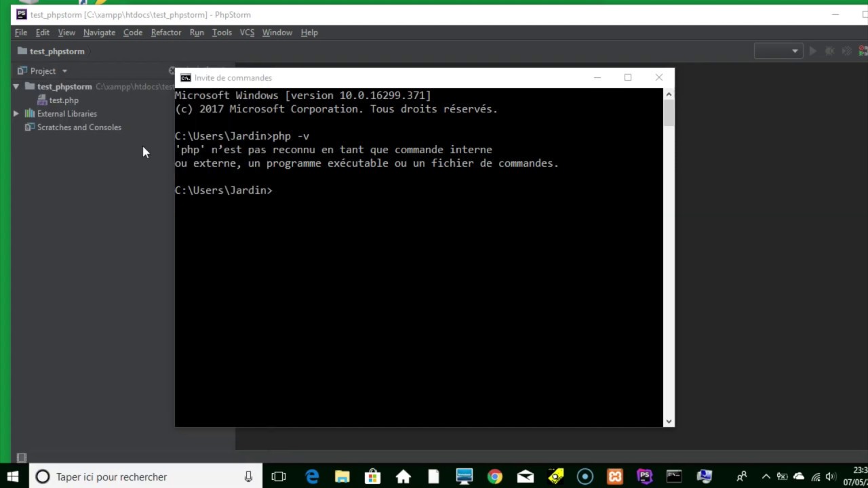The image size is (868, 488).
Task: Click the tool windows toggle in bottom-left corner
Action: click(x=21, y=458)
